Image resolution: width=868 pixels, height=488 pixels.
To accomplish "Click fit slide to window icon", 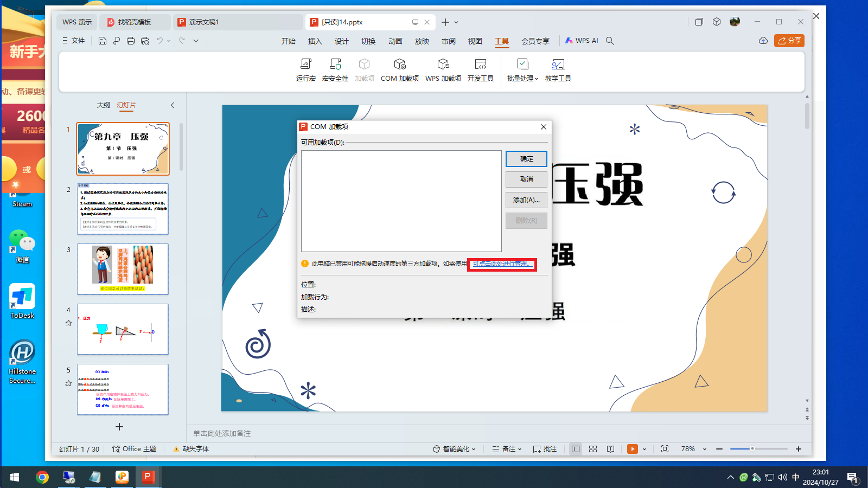I will click(x=665, y=449).
